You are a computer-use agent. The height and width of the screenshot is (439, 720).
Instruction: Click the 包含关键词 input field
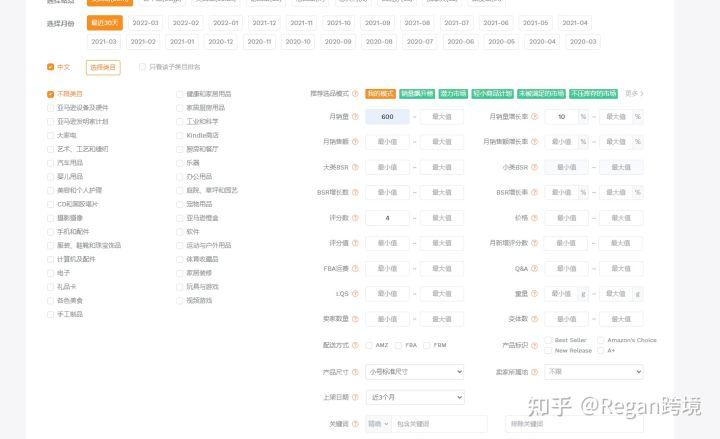click(x=439, y=424)
